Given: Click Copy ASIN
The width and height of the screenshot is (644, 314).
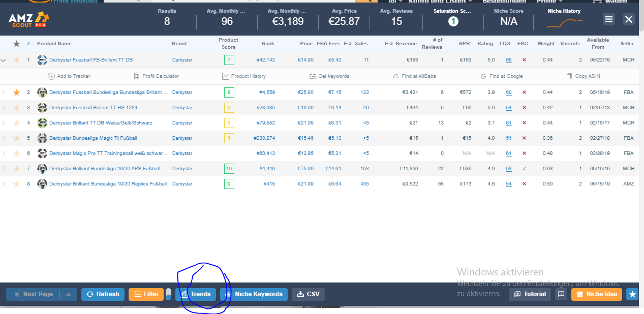Looking at the screenshot, I should (584, 76).
